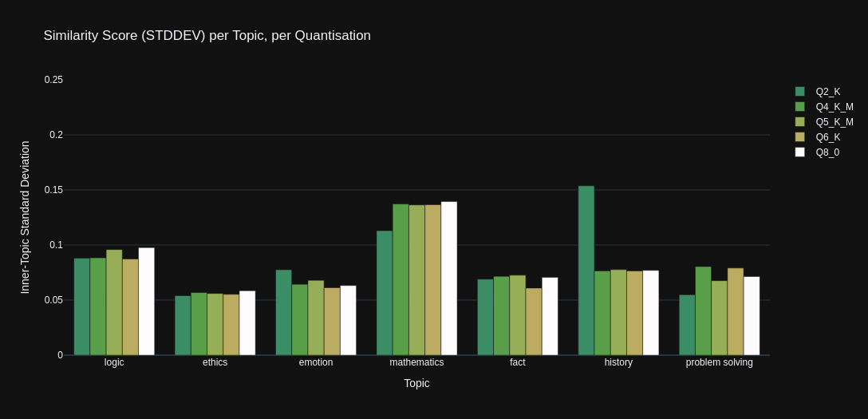Click the 'Inner-Topic Standard Deviation' axis title

point(25,218)
